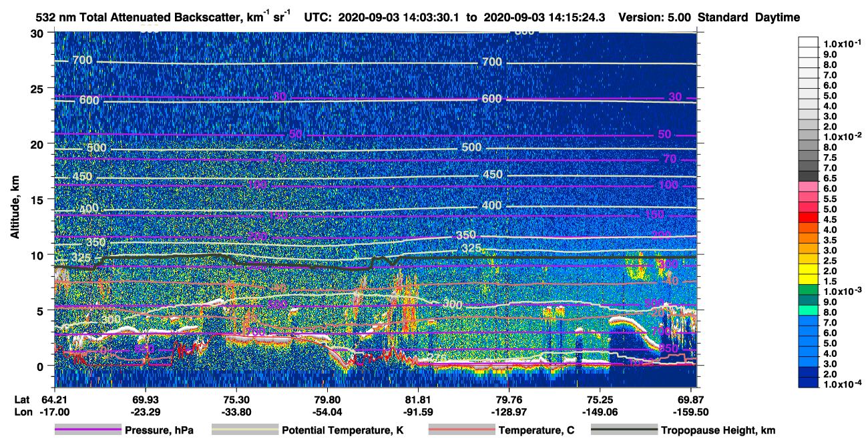Click the UTC start time 14:03:30.1
Screen dimensions: 868x445
click(x=431, y=17)
